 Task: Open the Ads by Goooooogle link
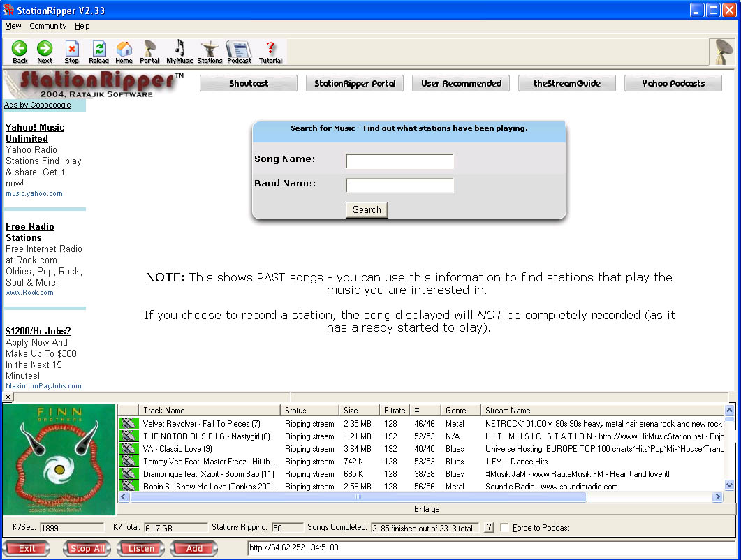pos(37,105)
